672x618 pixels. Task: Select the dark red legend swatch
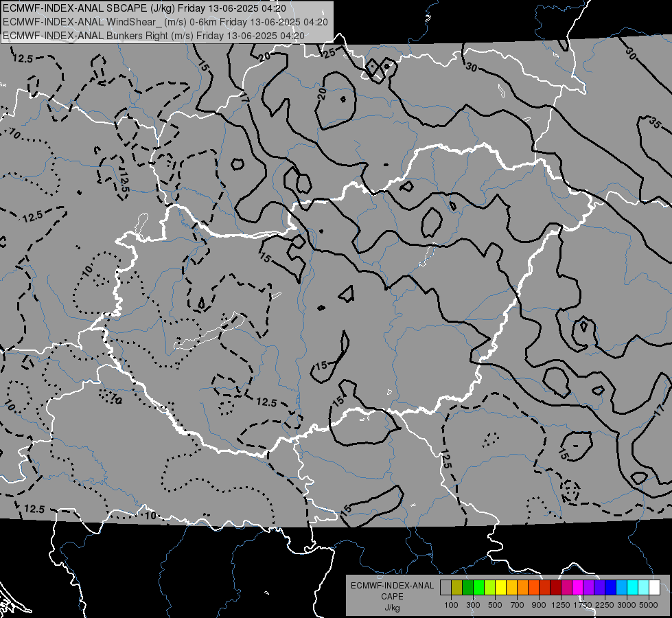click(x=556, y=587)
